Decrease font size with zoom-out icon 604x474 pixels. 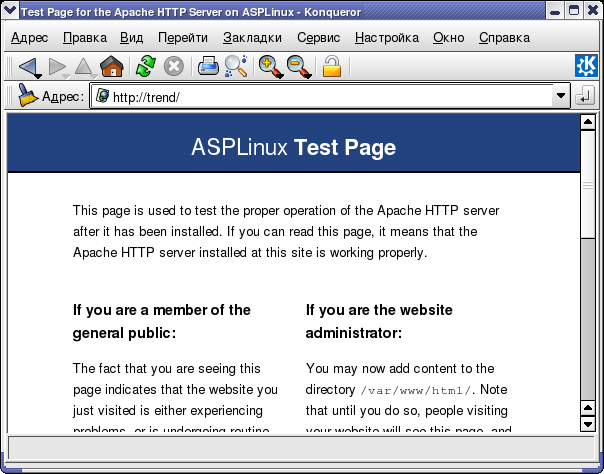[298, 67]
